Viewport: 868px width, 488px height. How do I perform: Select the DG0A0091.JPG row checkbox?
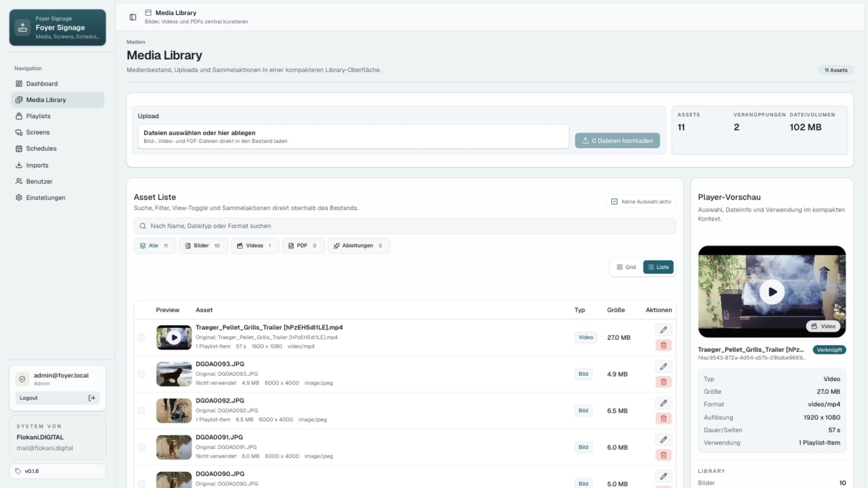point(142,447)
